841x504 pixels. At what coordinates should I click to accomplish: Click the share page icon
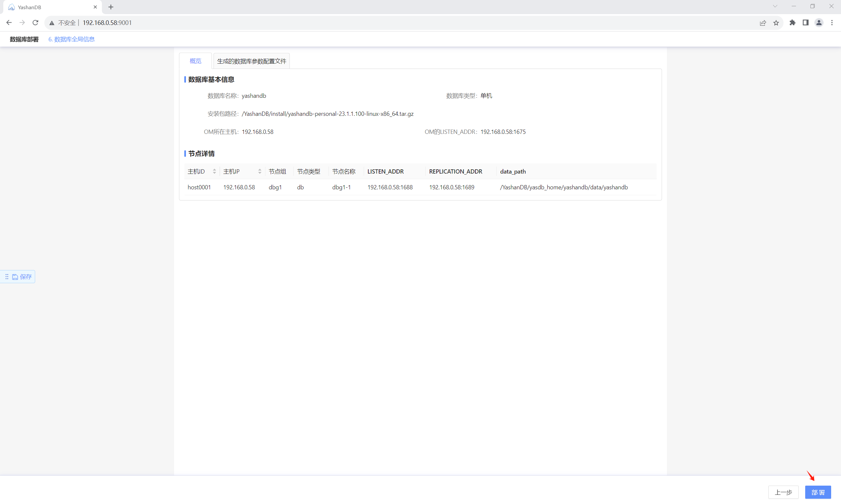tap(763, 23)
